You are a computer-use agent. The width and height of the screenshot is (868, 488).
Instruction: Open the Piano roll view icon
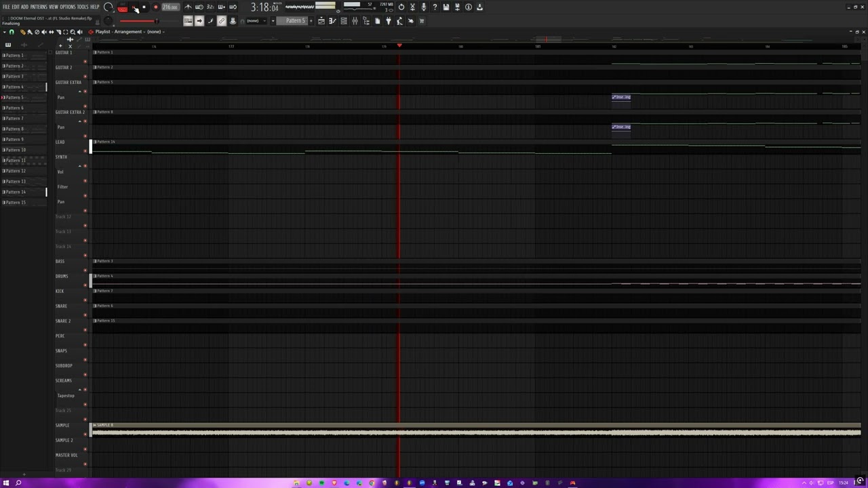tap(332, 21)
